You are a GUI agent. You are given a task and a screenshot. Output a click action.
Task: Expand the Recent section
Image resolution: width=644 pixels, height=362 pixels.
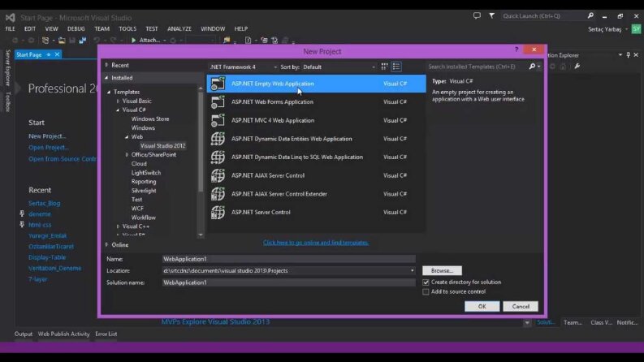pyautogui.click(x=106, y=65)
